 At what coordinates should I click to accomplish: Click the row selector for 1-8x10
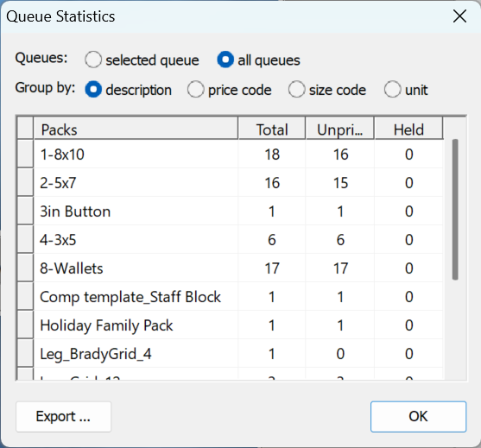pyautogui.click(x=25, y=154)
